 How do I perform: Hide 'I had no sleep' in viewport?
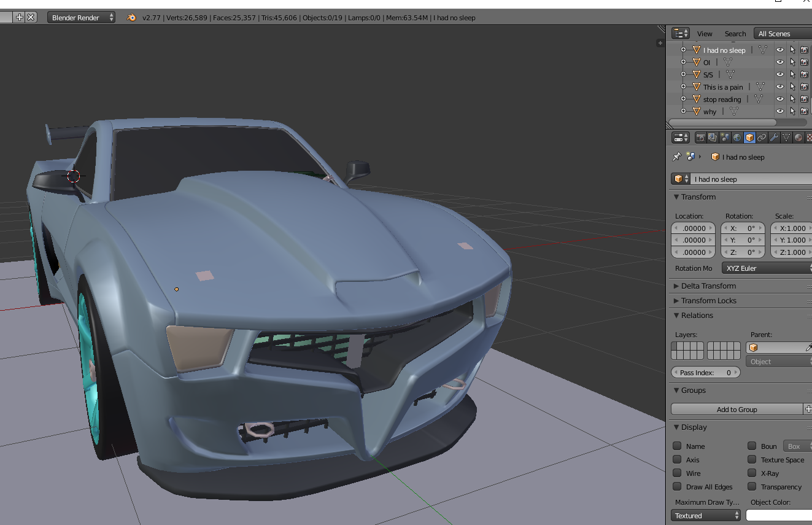click(x=780, y=50)
